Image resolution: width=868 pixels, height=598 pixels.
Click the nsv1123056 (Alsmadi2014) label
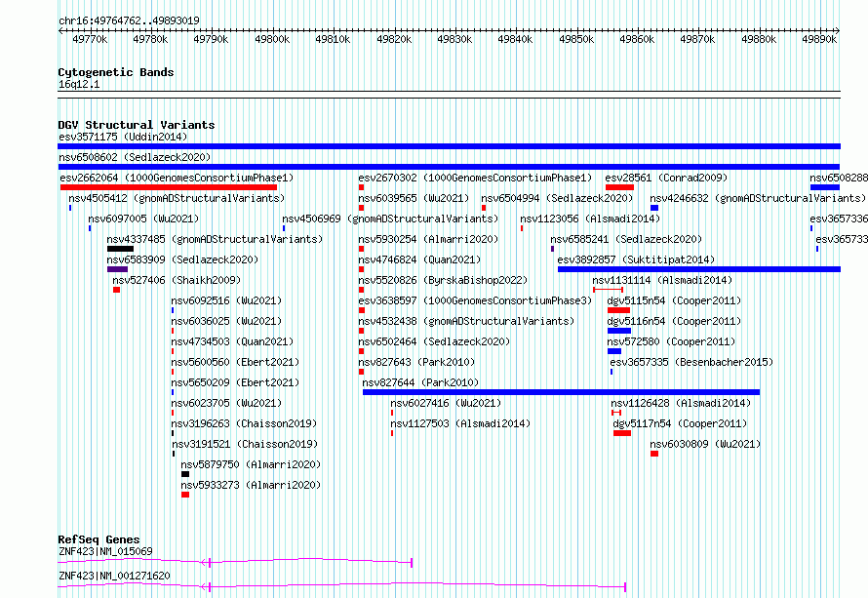click(590, 219)
